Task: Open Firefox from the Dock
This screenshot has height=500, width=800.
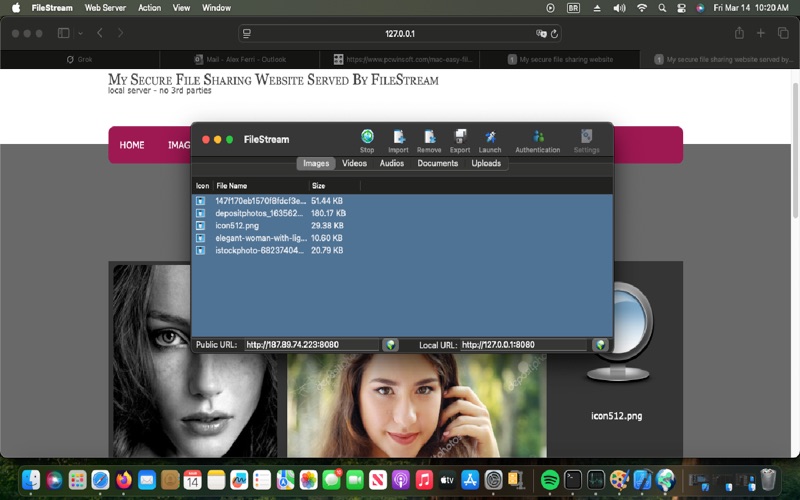Action: (123, 480)
